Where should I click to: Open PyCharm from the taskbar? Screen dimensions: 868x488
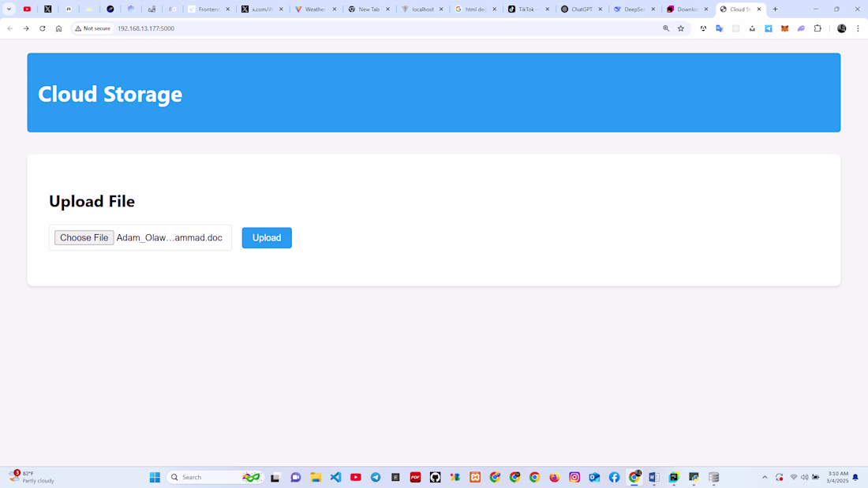(674, 477)
